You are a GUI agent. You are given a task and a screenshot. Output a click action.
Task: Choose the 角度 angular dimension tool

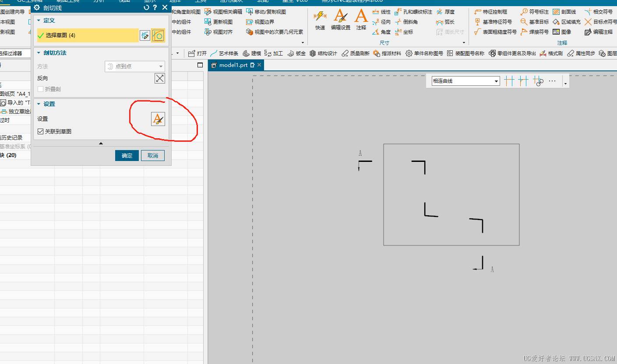381,32
